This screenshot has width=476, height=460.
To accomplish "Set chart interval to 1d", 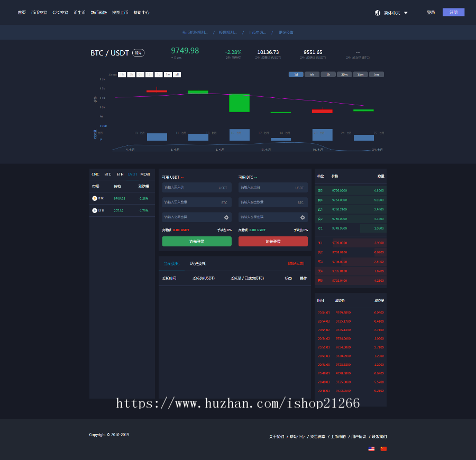I will 296,75.
